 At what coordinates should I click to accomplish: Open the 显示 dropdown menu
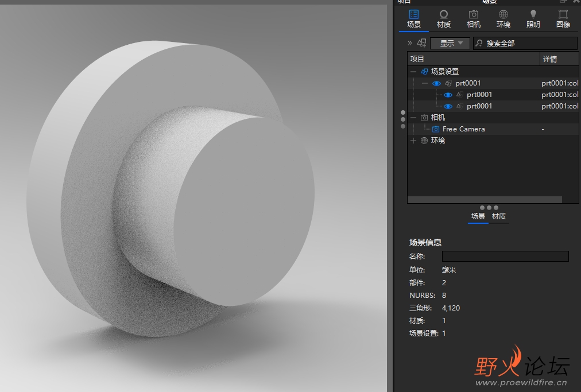tap(450, 43)
